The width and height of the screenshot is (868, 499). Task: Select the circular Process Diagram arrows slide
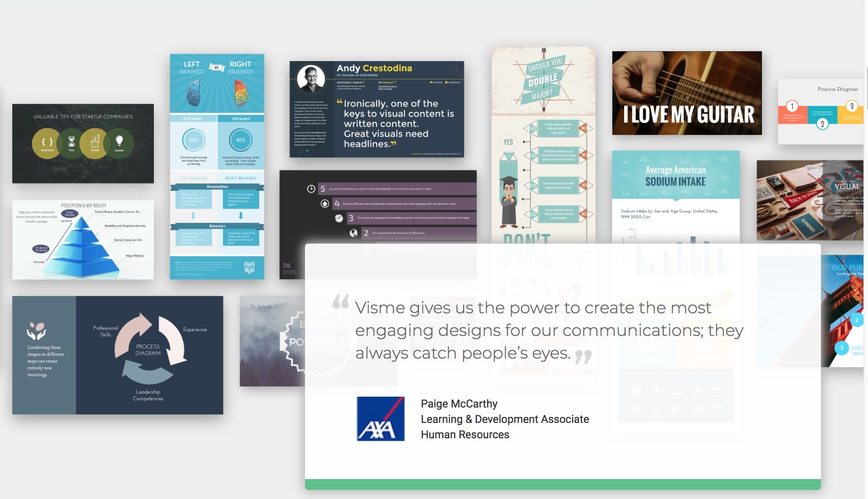tap(118, 355)
